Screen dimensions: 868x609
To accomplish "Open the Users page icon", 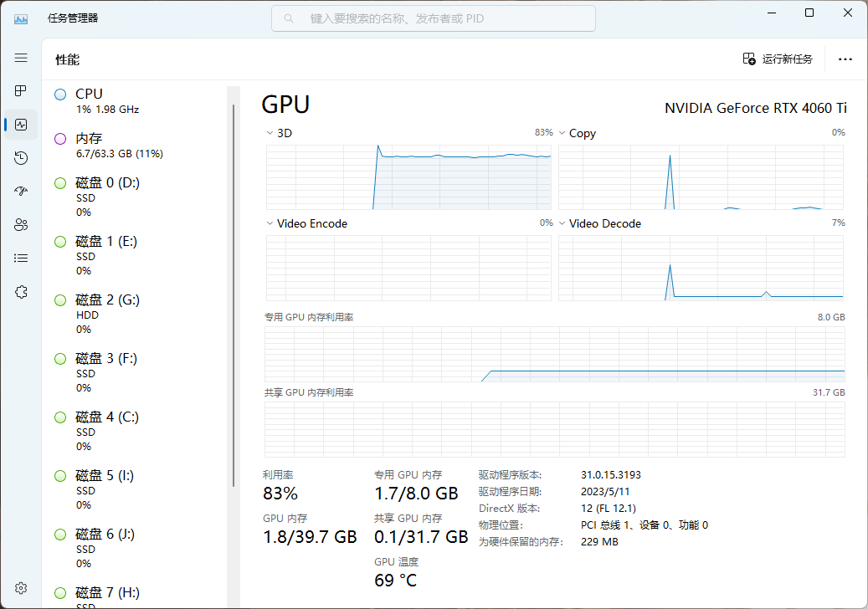I will coord(21,225).
